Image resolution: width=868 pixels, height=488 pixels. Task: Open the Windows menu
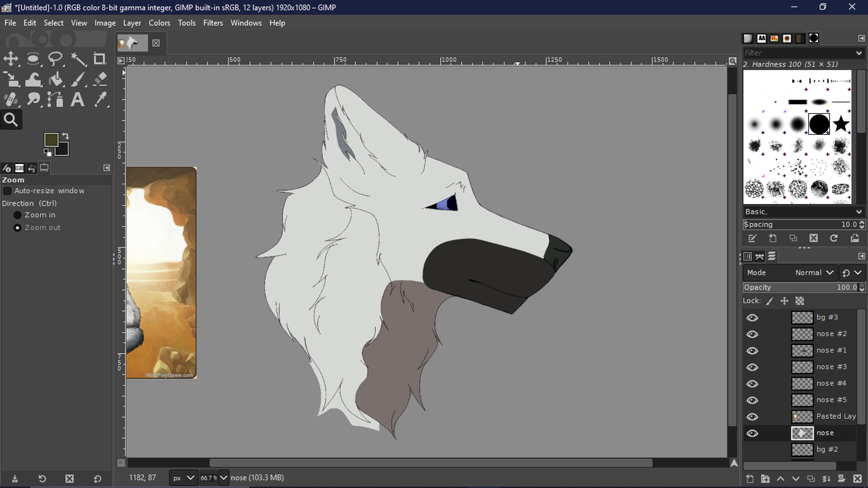click(x=246, y=22)
